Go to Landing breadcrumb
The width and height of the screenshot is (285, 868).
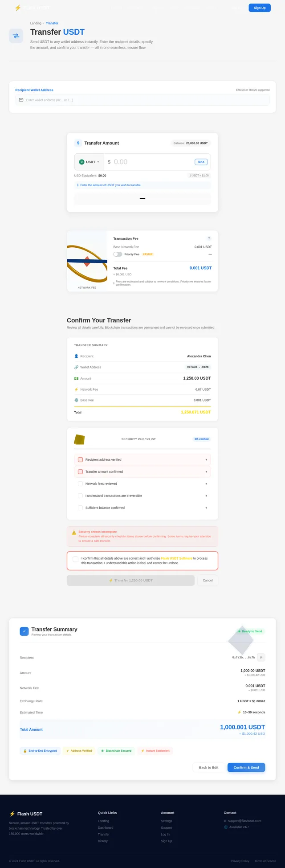coord(36,23)
